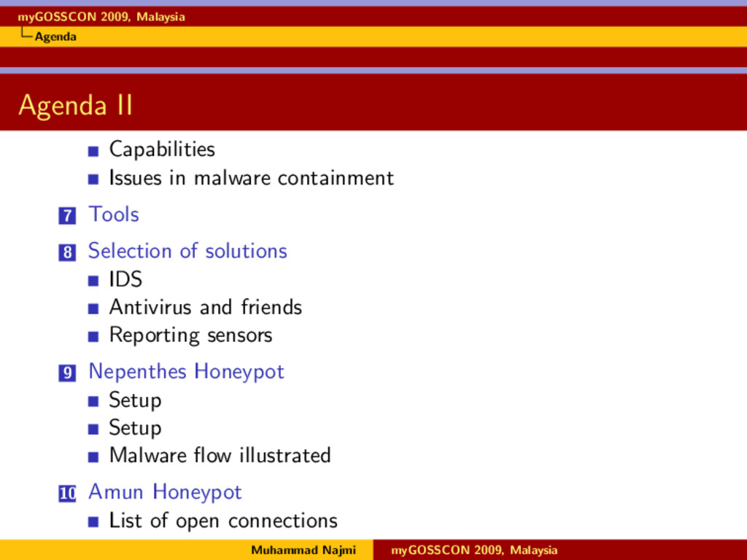The image size is (747, 560).
Task: Click the Muhammad Najmi author name in footer
Action: (x=303, y=550)
